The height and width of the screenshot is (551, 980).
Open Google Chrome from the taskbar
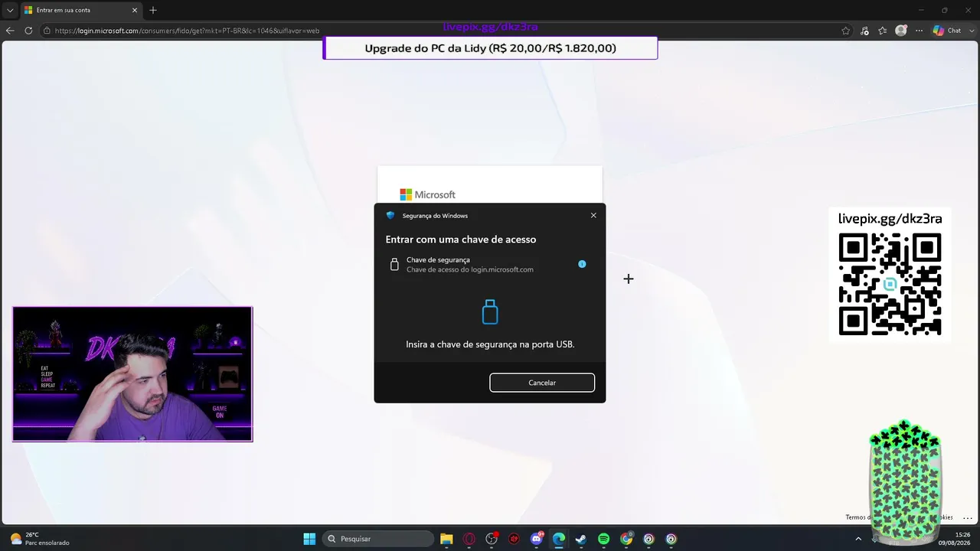(x=626, y=539)
